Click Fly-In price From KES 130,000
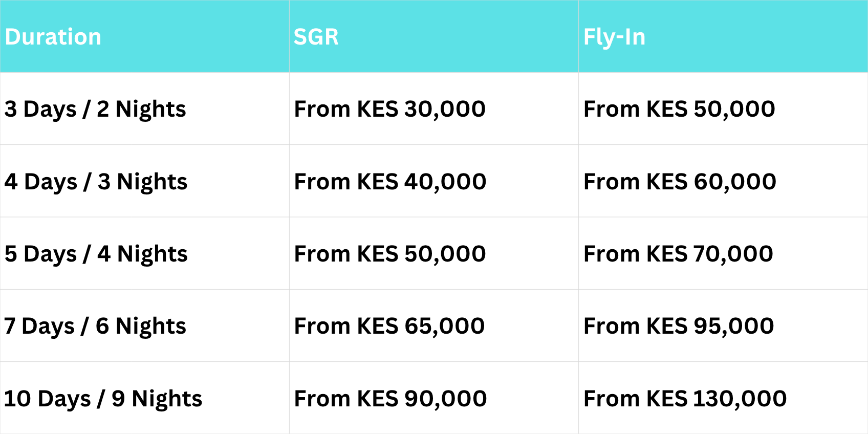Viewport: 868px width, 434px height. pyautogui.click(x=685, y=399)
